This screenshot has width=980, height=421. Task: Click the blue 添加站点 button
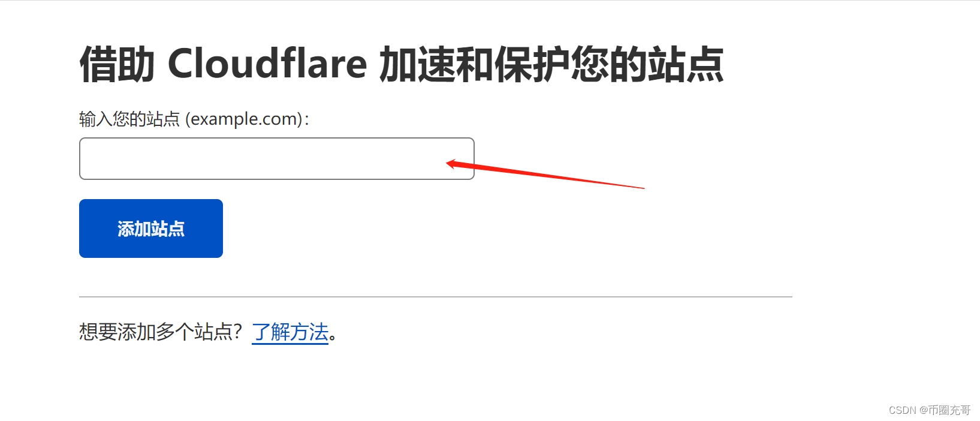pos(151,228)
